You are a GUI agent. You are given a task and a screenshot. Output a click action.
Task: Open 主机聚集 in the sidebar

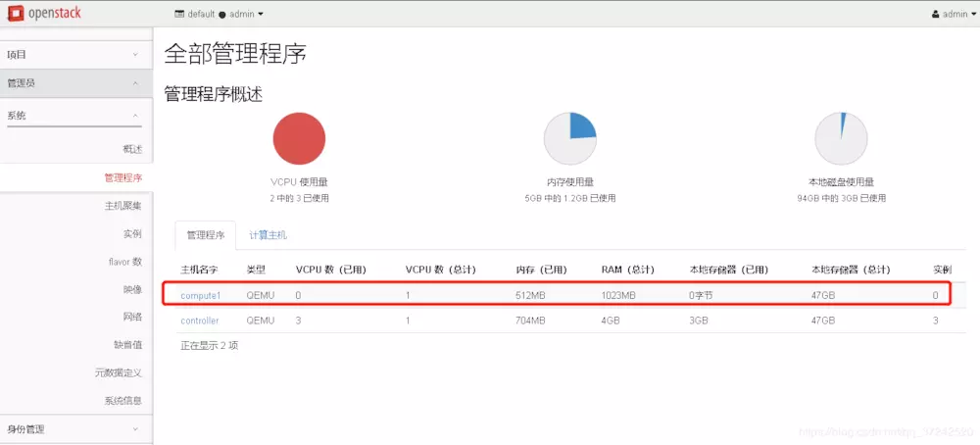pyautogui.click(x=123, y=206)
